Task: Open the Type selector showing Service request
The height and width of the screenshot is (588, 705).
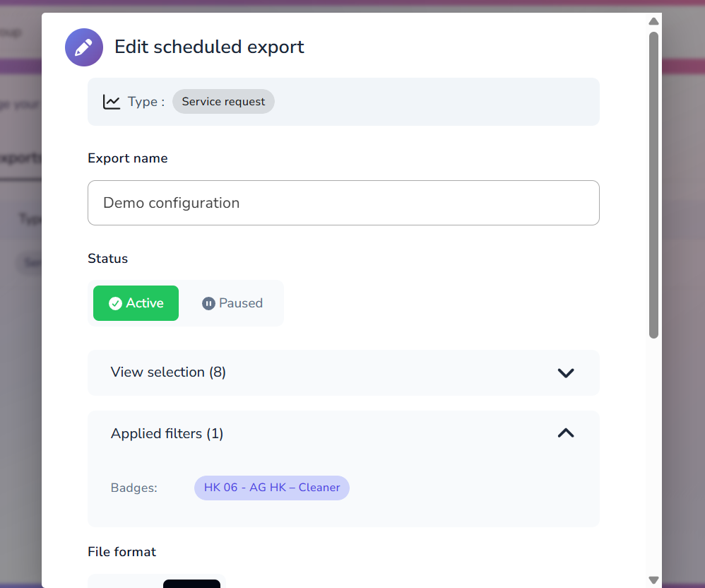Action: [x=223, y=101]
